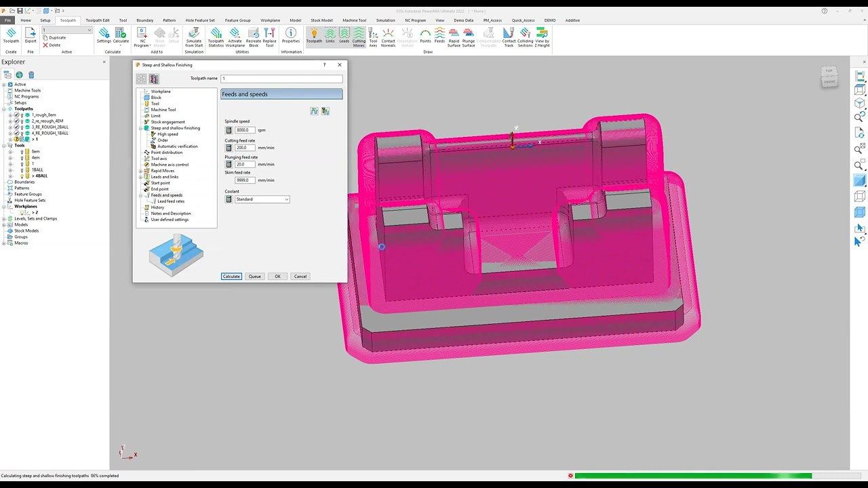Collapse the Tools tree node
The image size is (868, 488).
click(4, 146)
